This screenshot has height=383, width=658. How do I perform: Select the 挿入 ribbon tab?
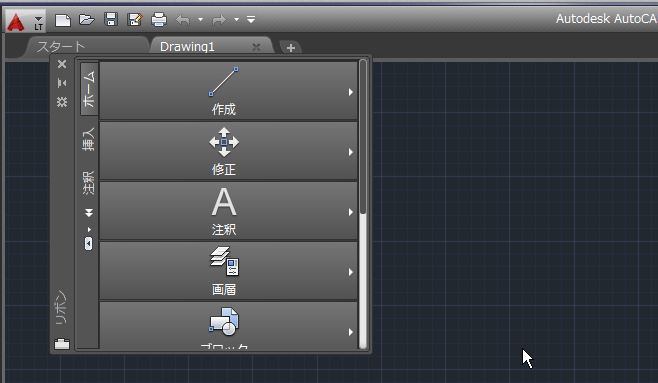pos(89,139)
